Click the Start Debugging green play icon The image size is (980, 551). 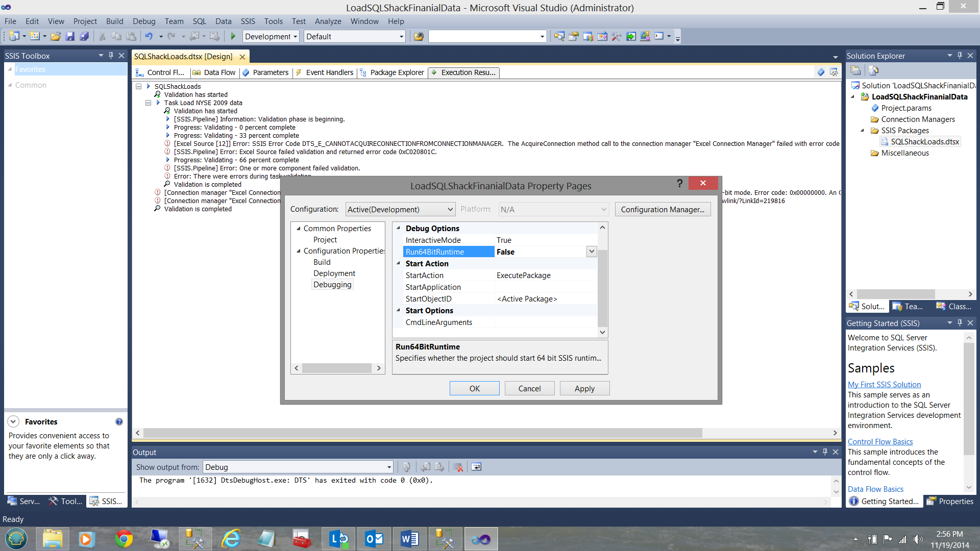tap(233, 36)
